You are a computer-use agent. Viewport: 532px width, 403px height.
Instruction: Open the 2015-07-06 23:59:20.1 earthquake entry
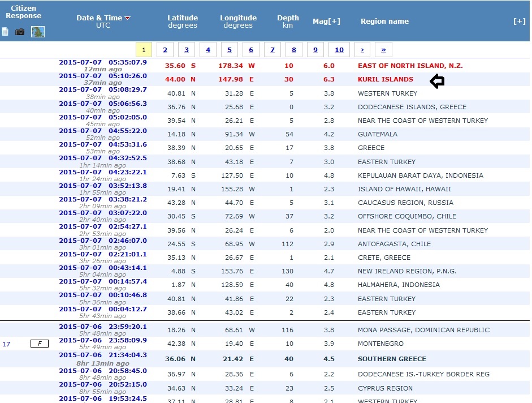(103, 327)
